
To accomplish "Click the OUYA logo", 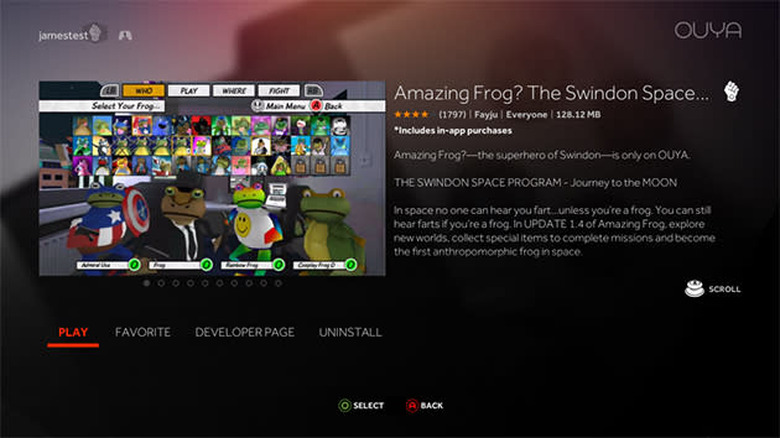I will [708, 30].
